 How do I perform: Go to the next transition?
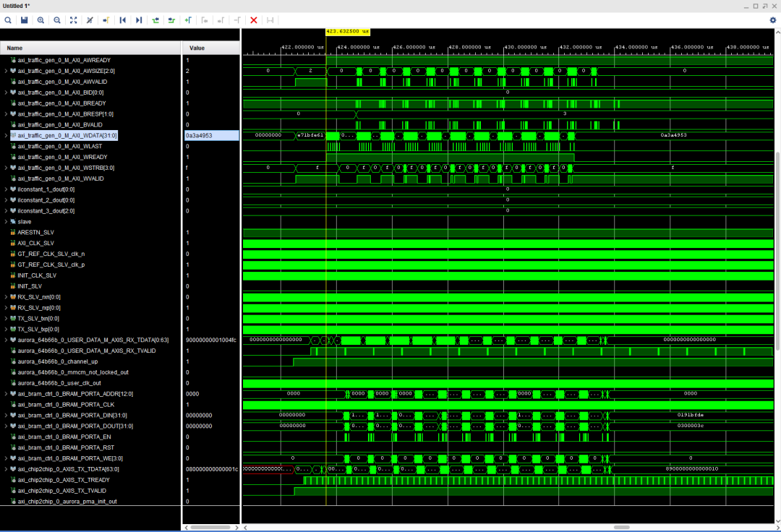tap(171, 20)
